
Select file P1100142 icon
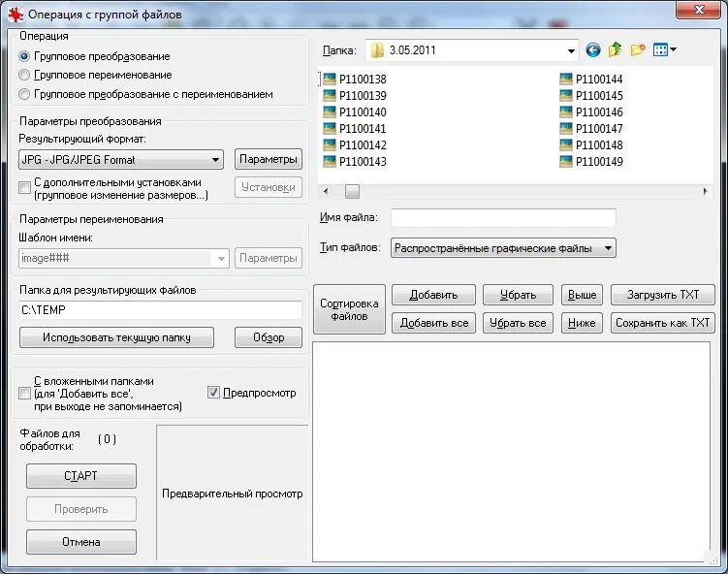330,144
